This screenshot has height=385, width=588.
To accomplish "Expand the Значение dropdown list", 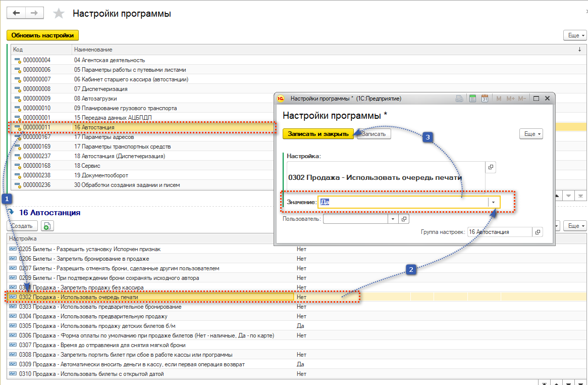I will [493, 202].
